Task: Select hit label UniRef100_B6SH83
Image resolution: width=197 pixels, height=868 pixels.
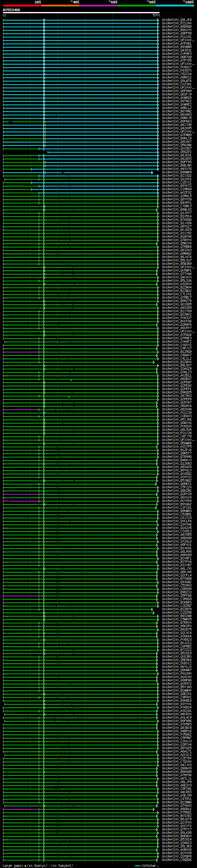Action: tap(177, 115)
